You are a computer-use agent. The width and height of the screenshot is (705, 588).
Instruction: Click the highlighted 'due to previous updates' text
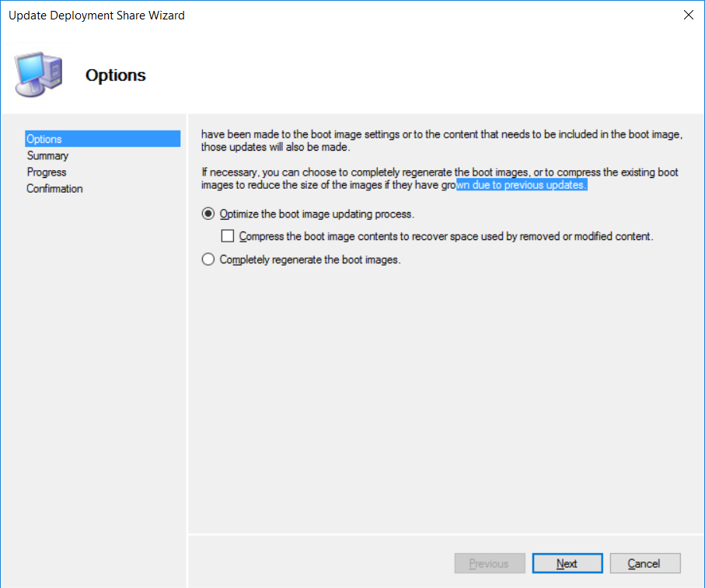point(529,185)
